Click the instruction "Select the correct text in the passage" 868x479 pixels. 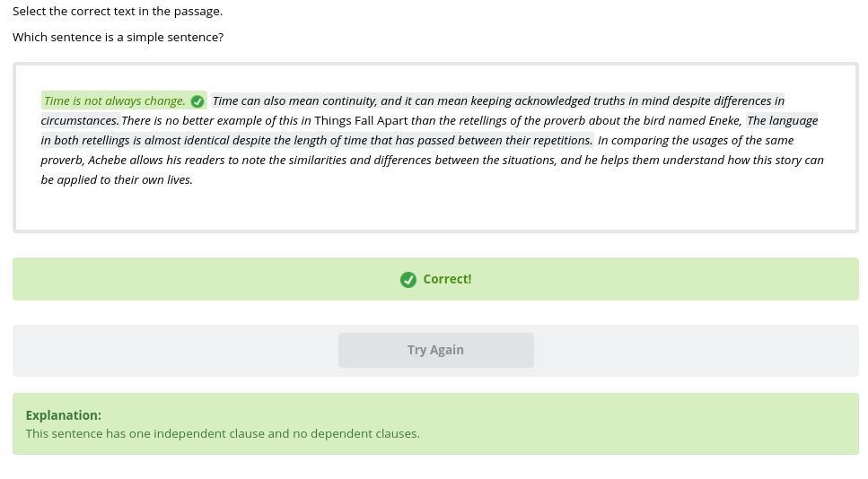pos(118,11)
